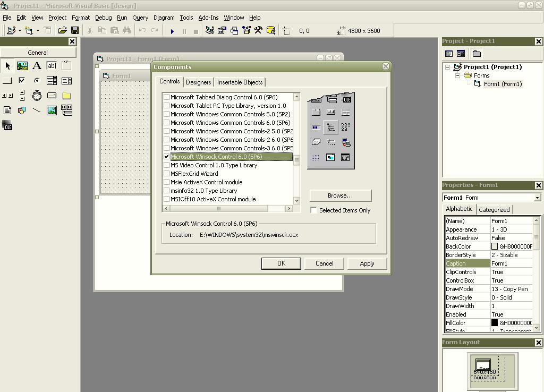Click the Toolbox hammer-and-wrench toolbar icon
544x392 pixels.
point(259,30)
